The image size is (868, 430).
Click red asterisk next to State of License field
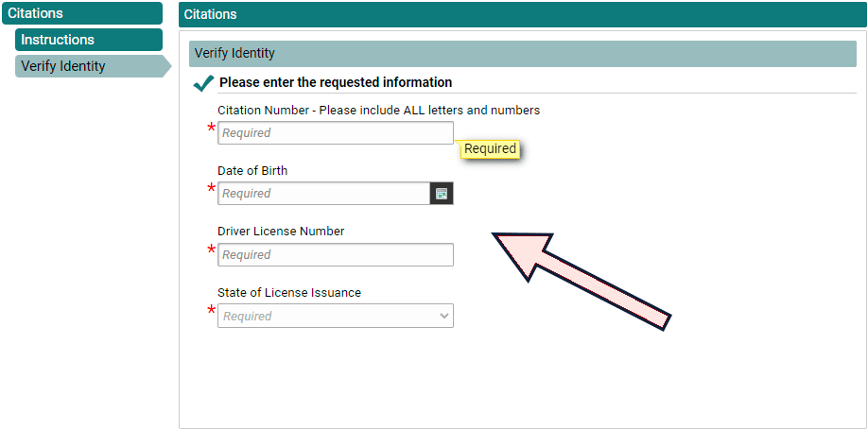212,312
